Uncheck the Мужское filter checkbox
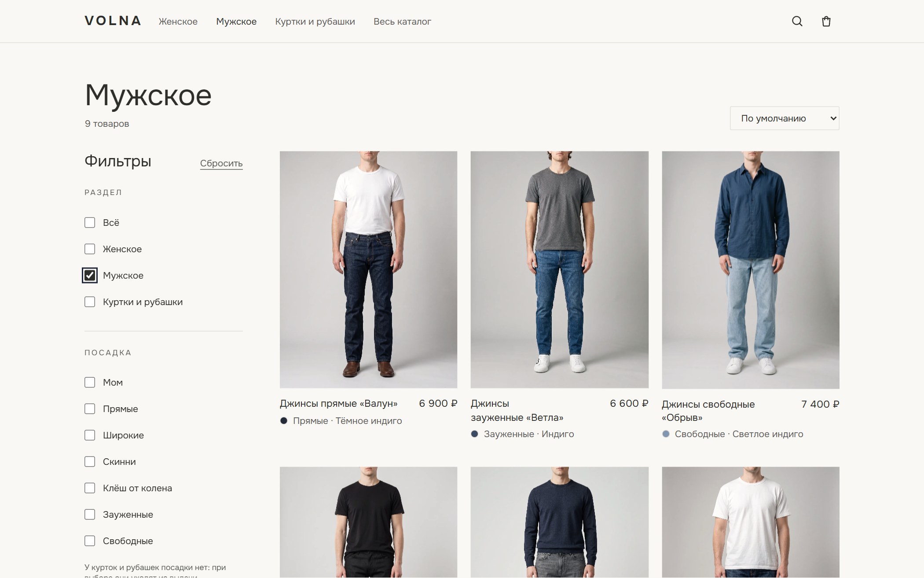924x578 pixels. [90, 276]
